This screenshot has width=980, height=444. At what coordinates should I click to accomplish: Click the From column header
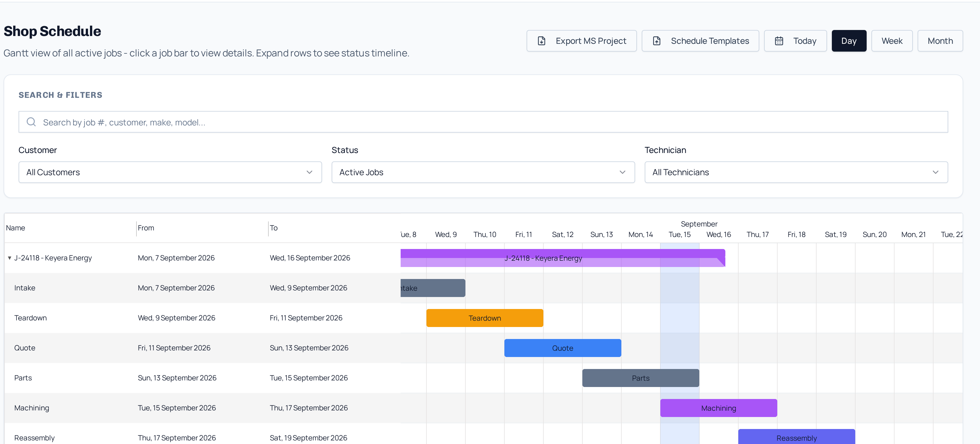[x=146, y=228]
